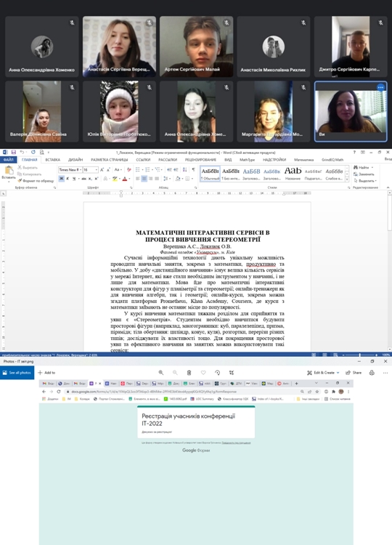Save the Word document with floppy icon
Screen dimensions: 392x545
point(14,153)
